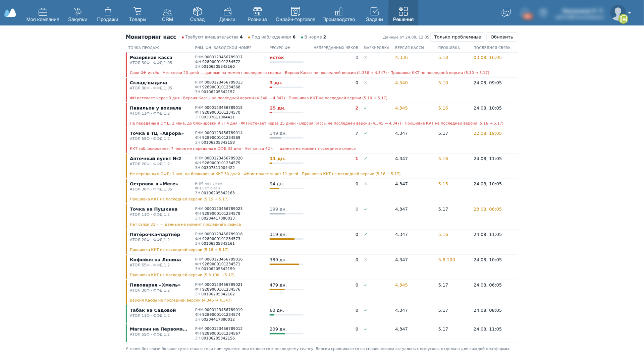The image size is (644, 362).
Task: Filter by Под наблюдением status
Action: pos(272,37)
